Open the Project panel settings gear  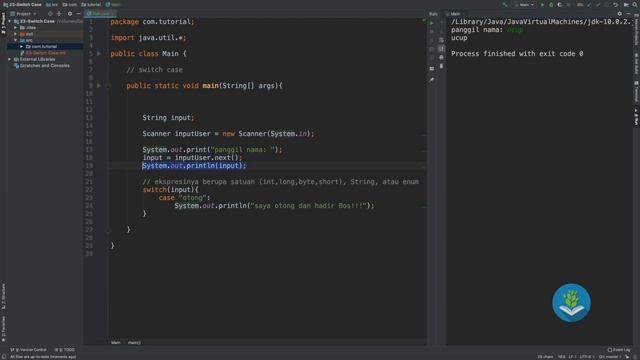[x=70, y=13]
